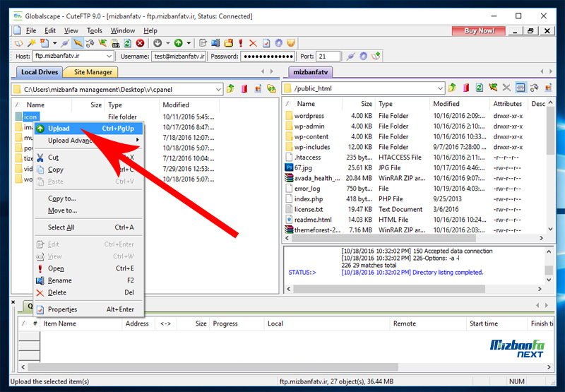Image resolution: width=565 pixels, height=392 pixels.
Task: Expand the Host address dropdown
Action: [x=109, y=57]
